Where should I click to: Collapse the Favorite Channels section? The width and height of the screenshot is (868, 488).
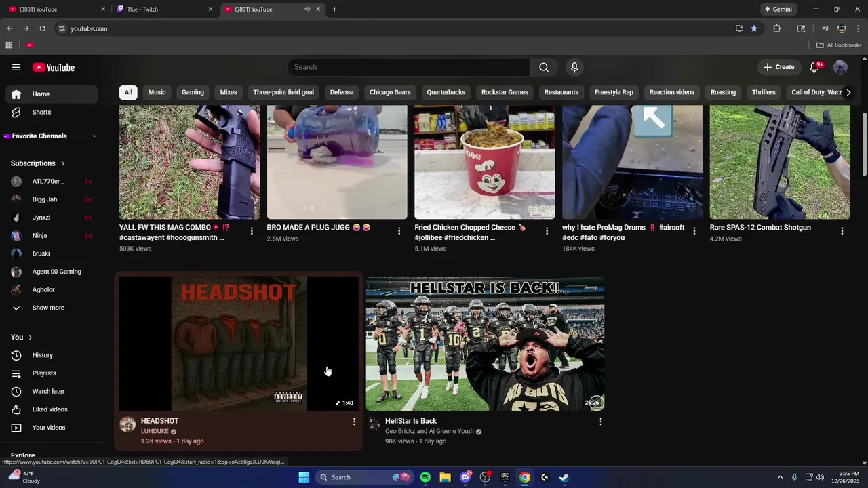tap(94, 136)
